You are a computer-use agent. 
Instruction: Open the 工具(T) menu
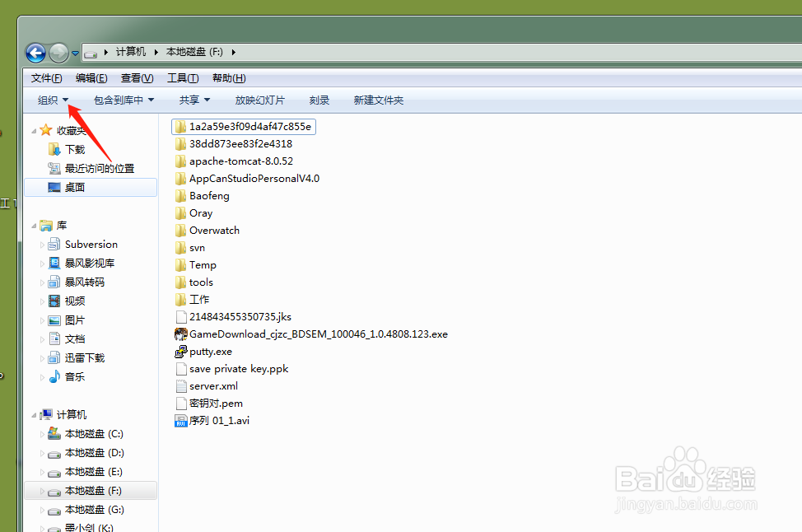[183, 78]
